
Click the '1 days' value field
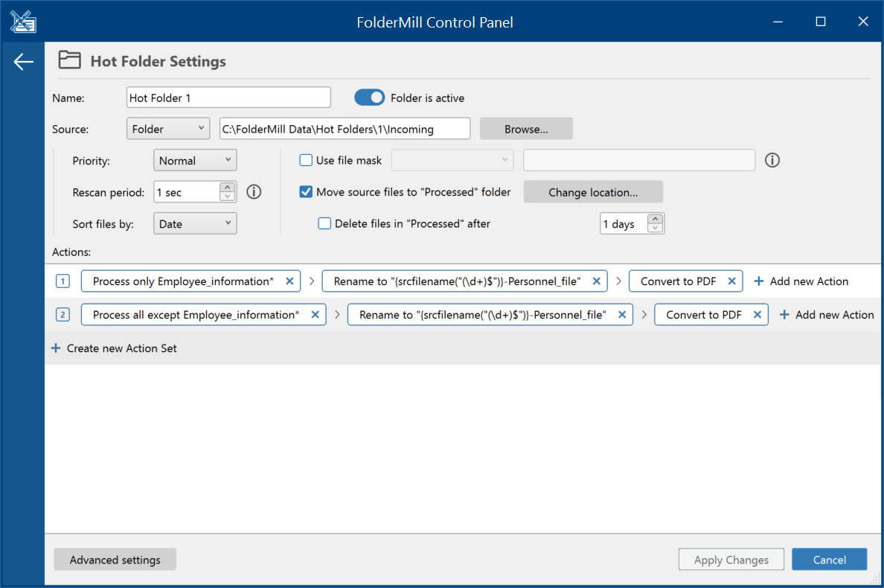(624, 224)
